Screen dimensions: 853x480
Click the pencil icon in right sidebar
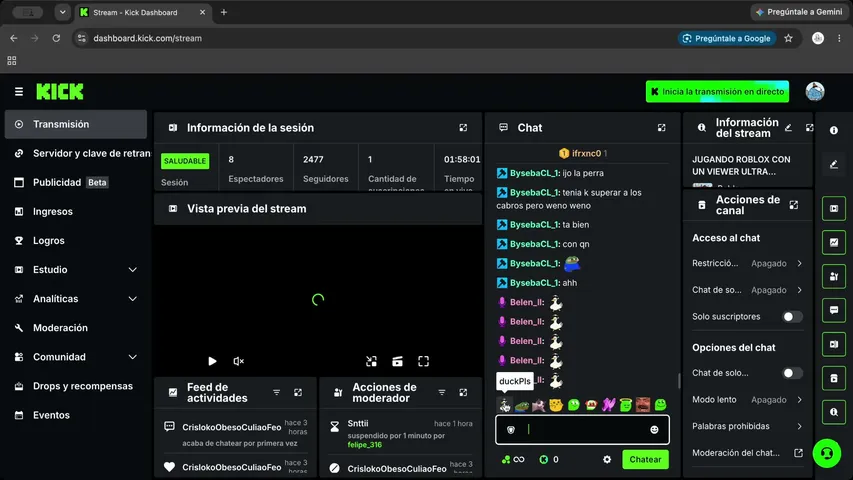(x=833, y=164)
